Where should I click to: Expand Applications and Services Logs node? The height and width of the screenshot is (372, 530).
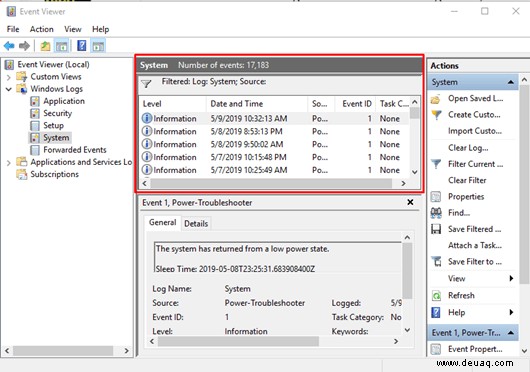[x=8, y=163]
